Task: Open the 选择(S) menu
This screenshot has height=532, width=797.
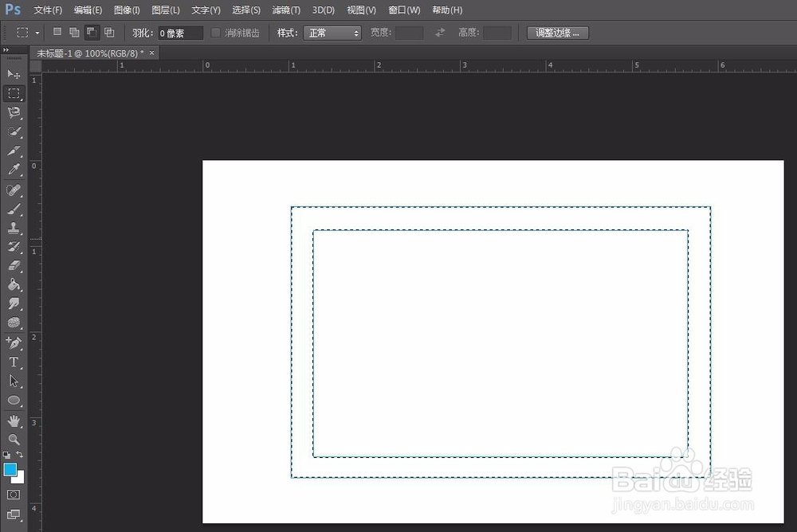Action: coord(246,10)
